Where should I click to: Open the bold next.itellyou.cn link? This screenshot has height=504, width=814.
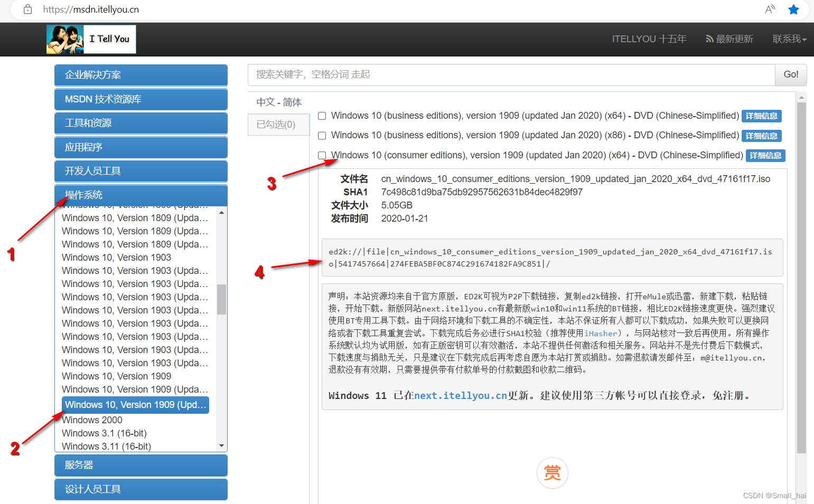[461, 396]
